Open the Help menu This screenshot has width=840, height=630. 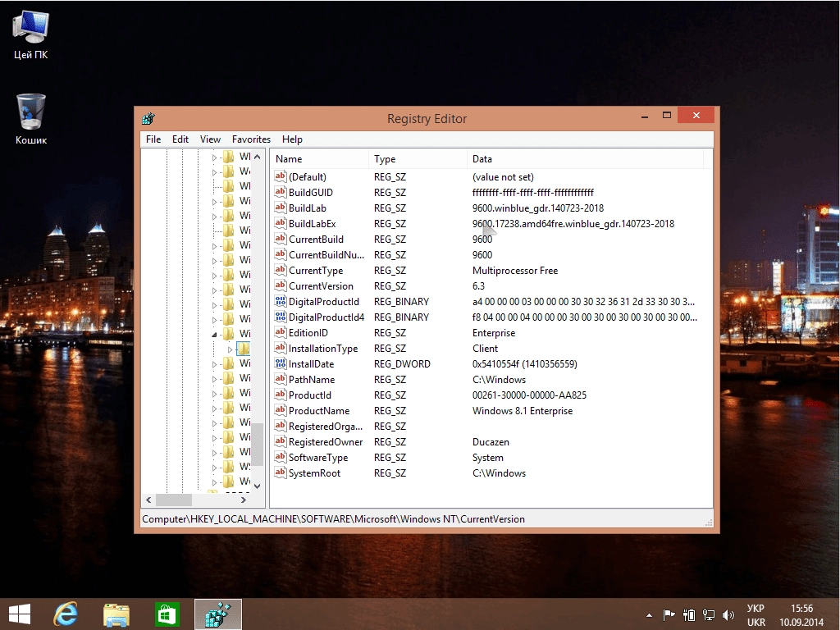(292, 139)
